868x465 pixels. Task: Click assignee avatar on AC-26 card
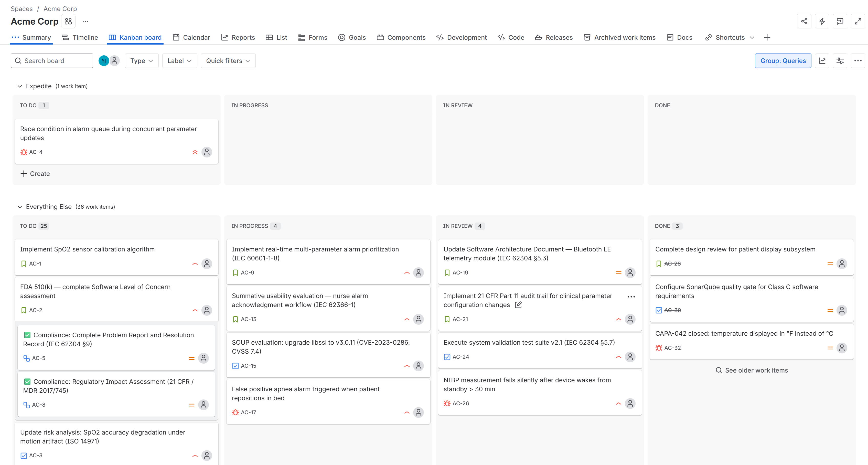pyautogui.click(x=630, y=403)
